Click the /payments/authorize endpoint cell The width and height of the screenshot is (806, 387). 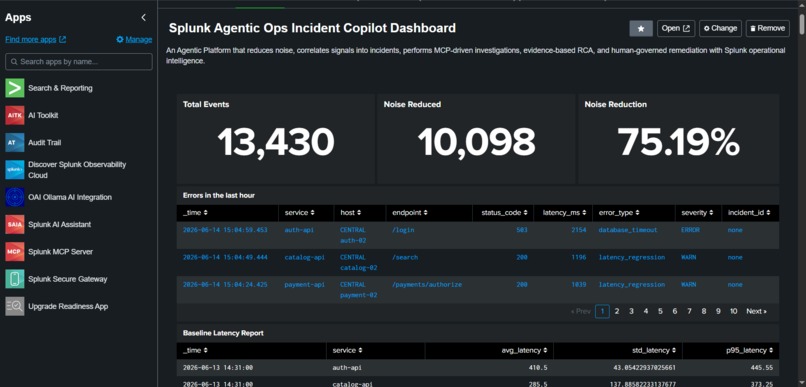[427, 284]
